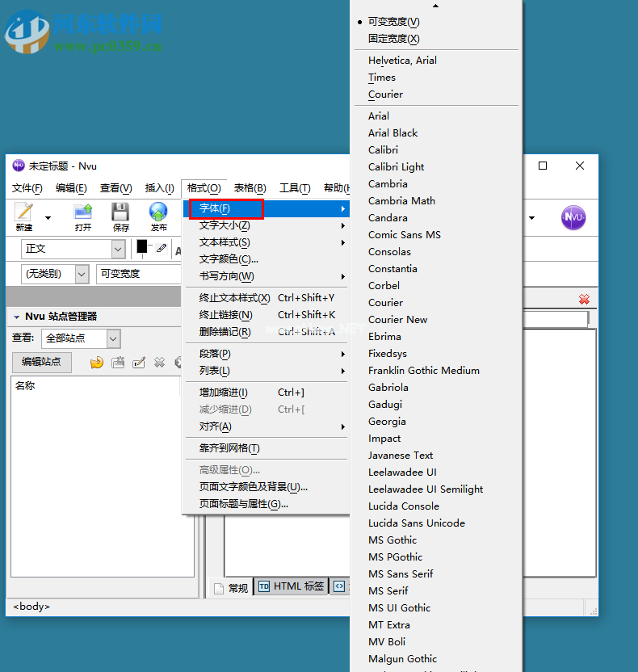Expand the 列表(L) submenu
Image resolution: width=638 pixels, height=672 pixels.
pyautogui.click(x=267, y=372)
